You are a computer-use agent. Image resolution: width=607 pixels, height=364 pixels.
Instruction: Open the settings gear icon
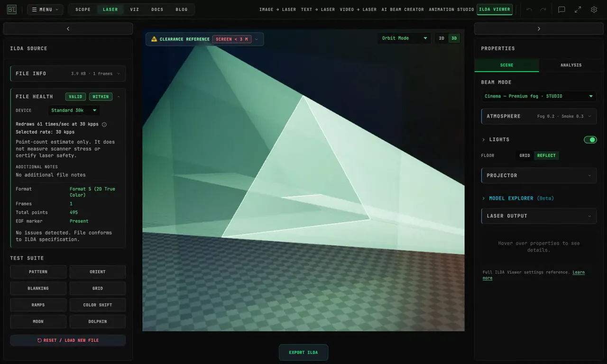pyautogui.click(x=594, y=9)
